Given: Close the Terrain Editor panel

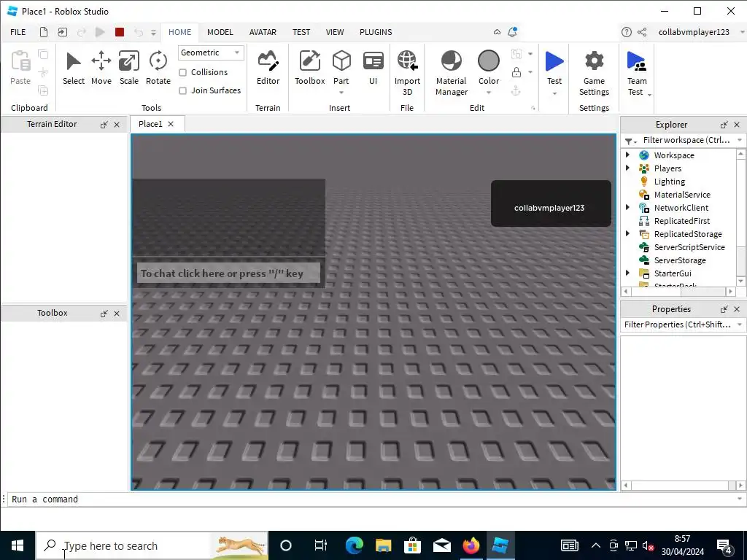Looking at the screenshot, I should coord(117,125).
